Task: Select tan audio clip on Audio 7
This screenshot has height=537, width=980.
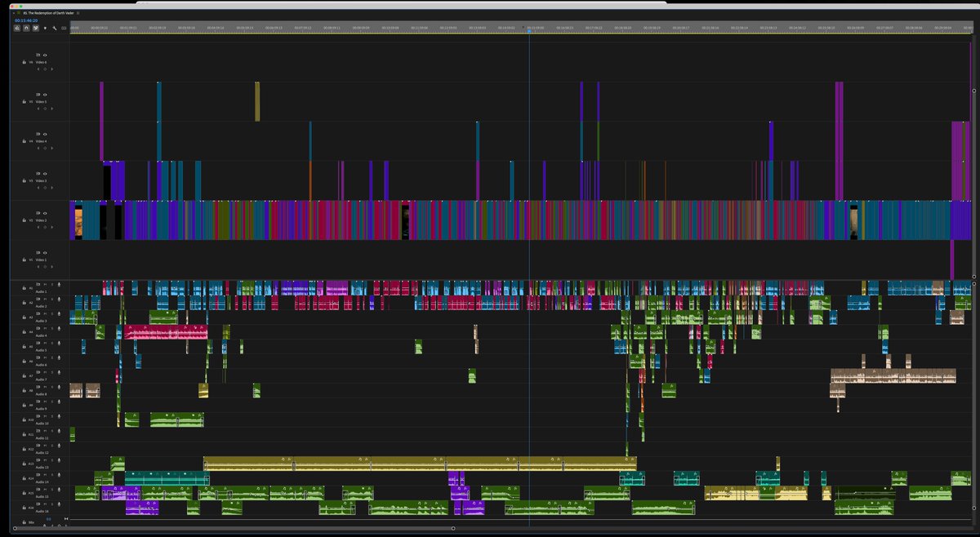Action: pyautogui.click(x=893, y=375)
